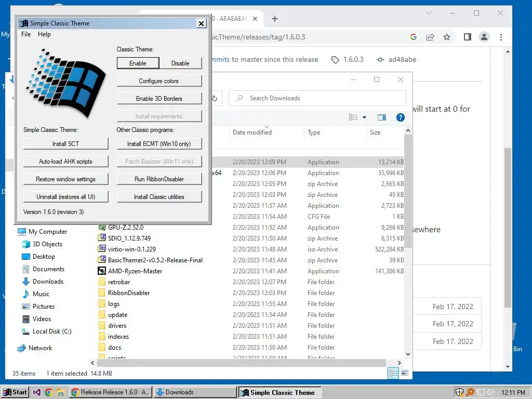Click Install SCT button
532x399 pixels.
(65, 143)
